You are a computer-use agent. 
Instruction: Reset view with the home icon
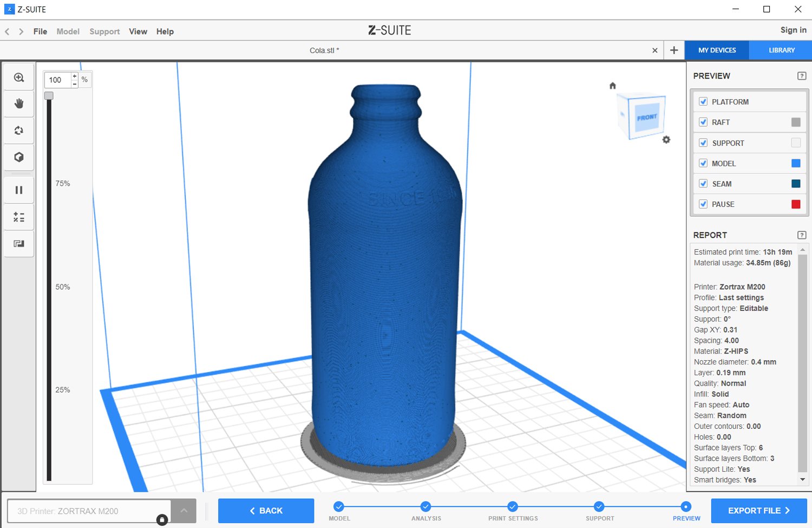(x=613, y=86)
